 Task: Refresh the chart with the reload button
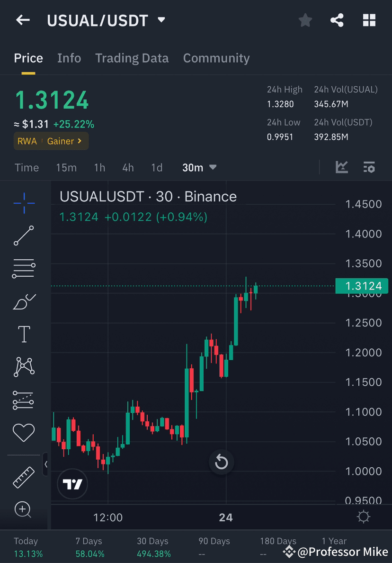click(221, 462)
